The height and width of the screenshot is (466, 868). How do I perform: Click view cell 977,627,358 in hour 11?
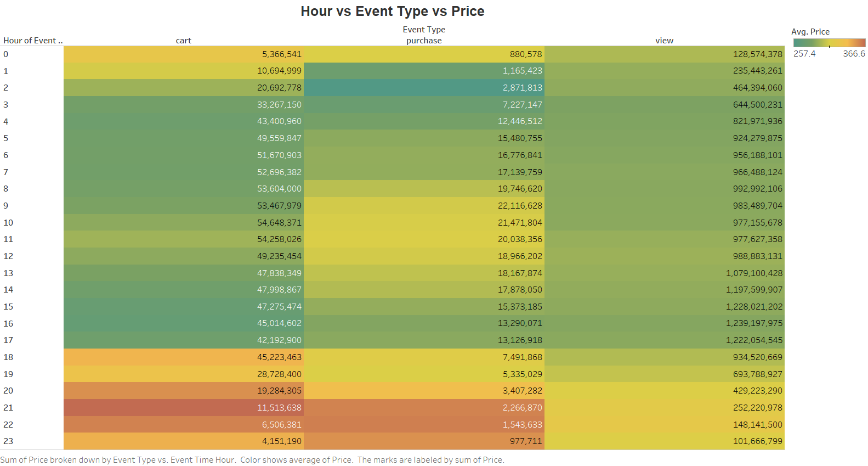pos(665,239)
